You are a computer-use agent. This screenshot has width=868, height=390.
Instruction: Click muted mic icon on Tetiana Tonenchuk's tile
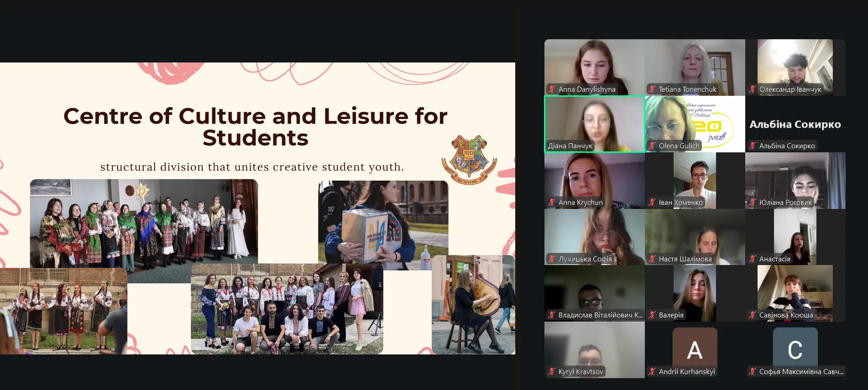click(652, 89)
